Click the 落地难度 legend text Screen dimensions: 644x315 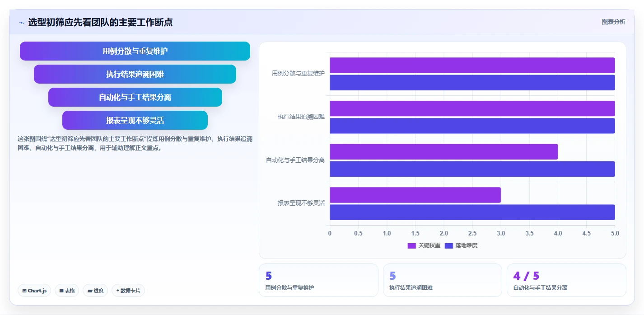(x=467, y=245)
